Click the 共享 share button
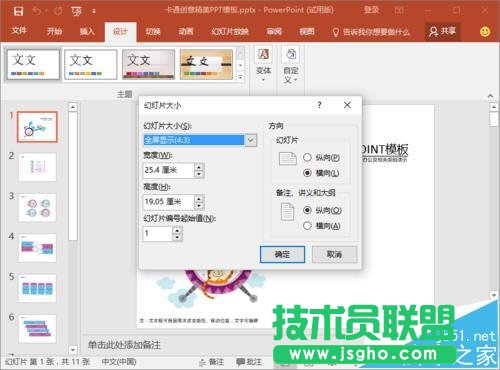The width and height of the screenshot is (500, 370). tap(443, 31)
